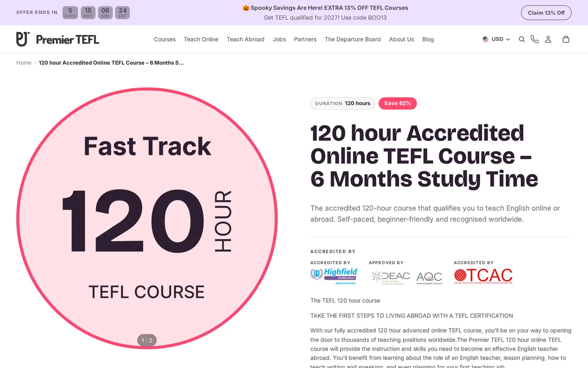Click the countdown minutes box
Viewport: 588px width, 368px height.
(x=105, y=13)
